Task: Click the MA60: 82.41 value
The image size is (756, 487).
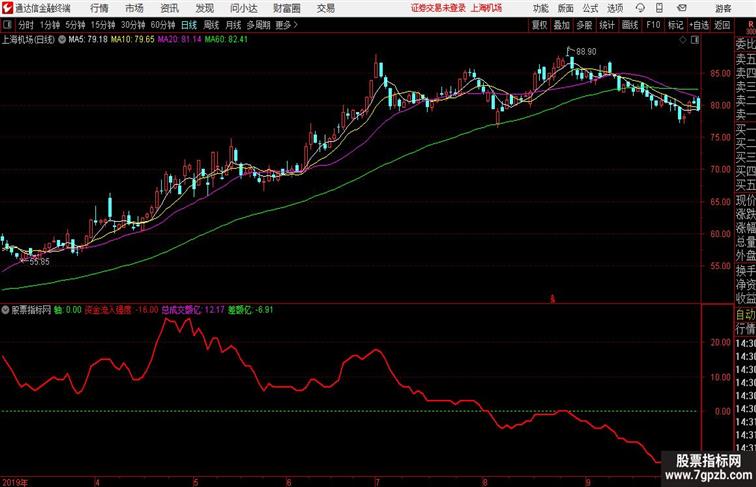Action: (226, 40)
